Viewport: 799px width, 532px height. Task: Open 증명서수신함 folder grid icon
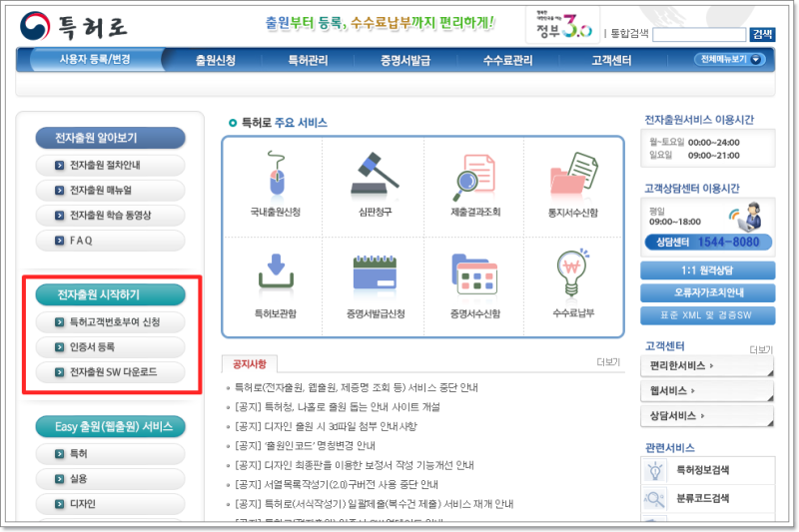[x=474, y=273]
